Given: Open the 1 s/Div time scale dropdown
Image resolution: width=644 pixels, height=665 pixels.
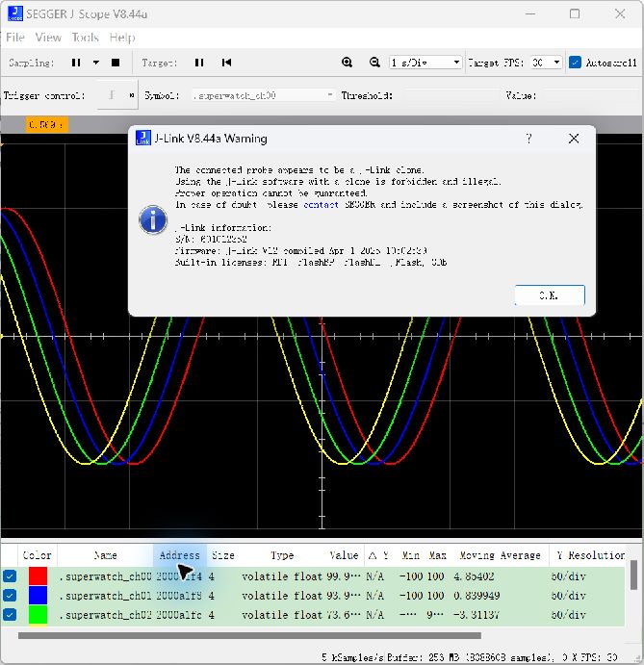Looking at the screenshot, I should pos(425,63).
